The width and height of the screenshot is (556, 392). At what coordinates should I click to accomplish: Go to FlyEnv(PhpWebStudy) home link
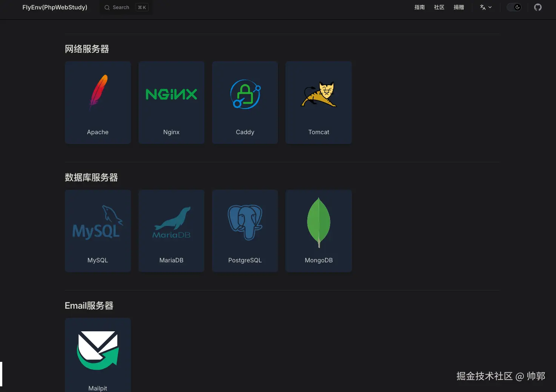55,7
